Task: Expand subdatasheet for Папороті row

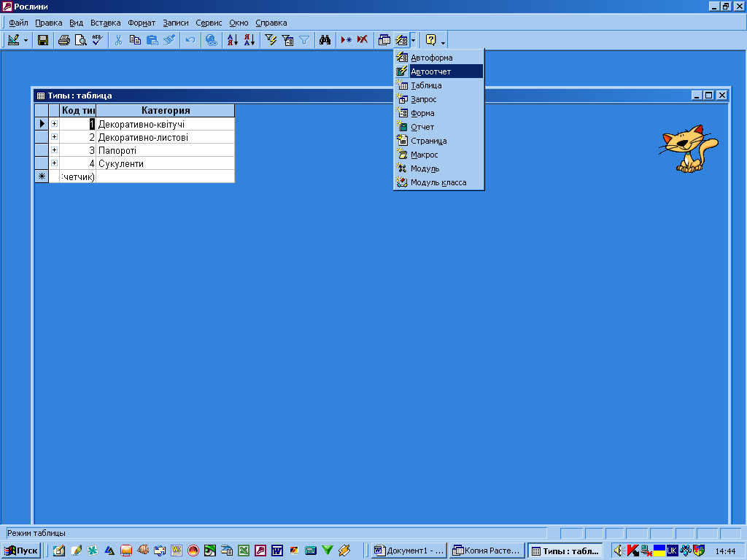Action: pos(54,150)
